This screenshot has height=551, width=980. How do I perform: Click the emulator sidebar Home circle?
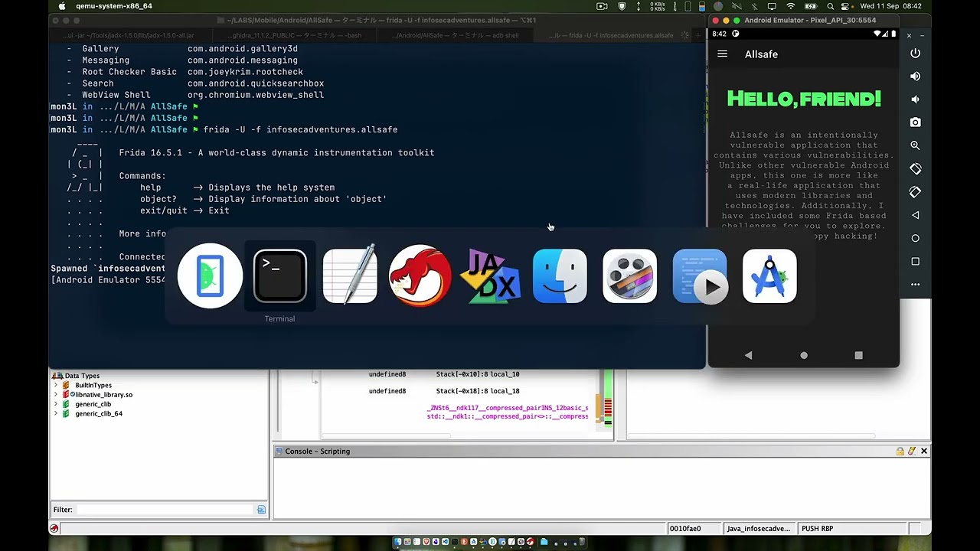click(x=915, y=238)
